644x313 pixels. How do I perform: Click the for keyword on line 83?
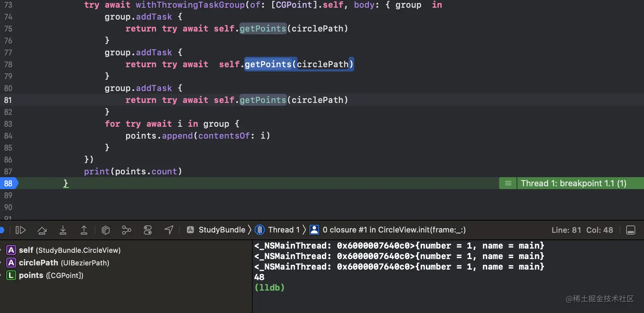tap(112, 124)
